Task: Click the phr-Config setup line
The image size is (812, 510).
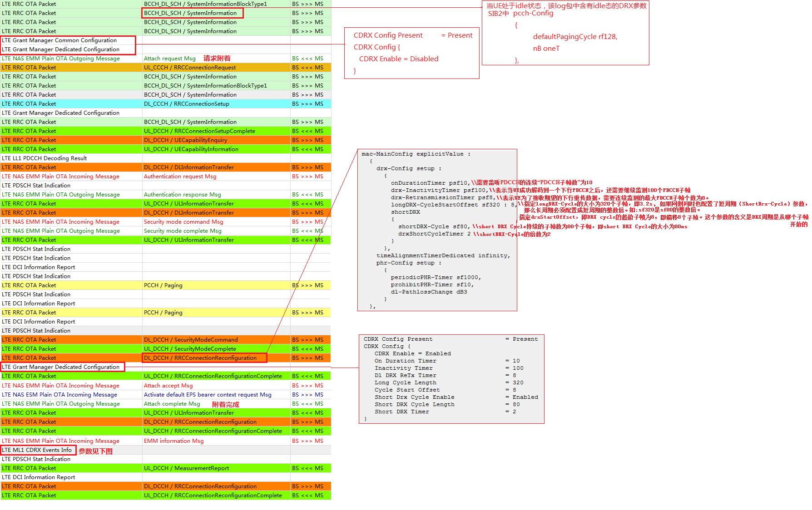Action: pyautogui.click(x=409, y=263)
